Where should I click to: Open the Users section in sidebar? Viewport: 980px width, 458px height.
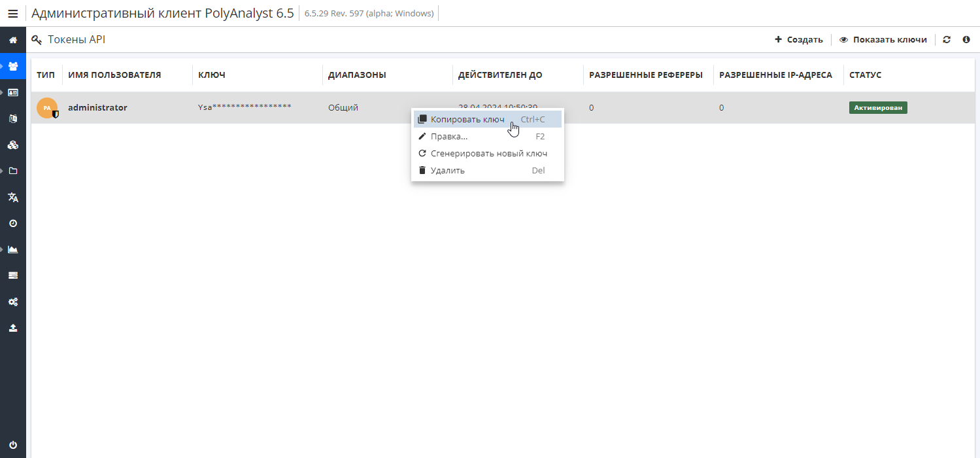tap(13, 66)
